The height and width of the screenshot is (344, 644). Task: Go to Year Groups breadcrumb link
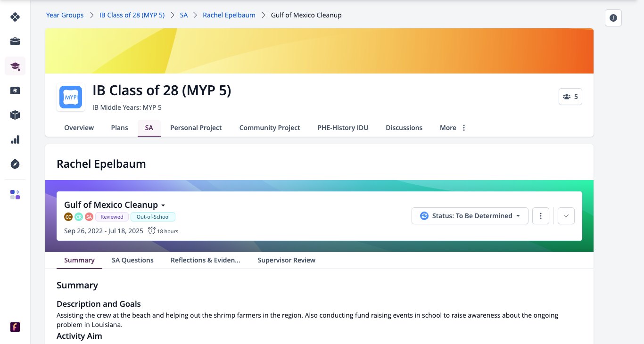point(65,15)
